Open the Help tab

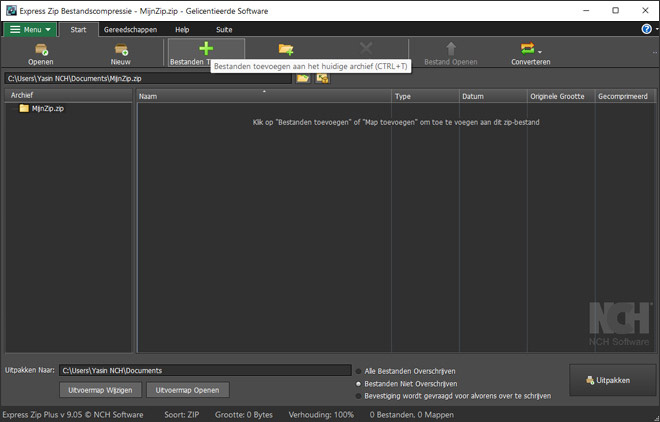182,29
